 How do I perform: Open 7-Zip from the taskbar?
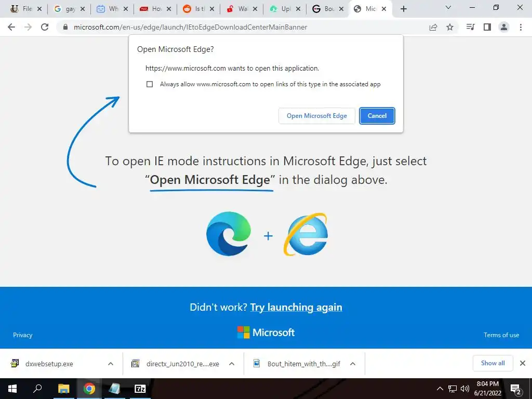tap(140, 389)
